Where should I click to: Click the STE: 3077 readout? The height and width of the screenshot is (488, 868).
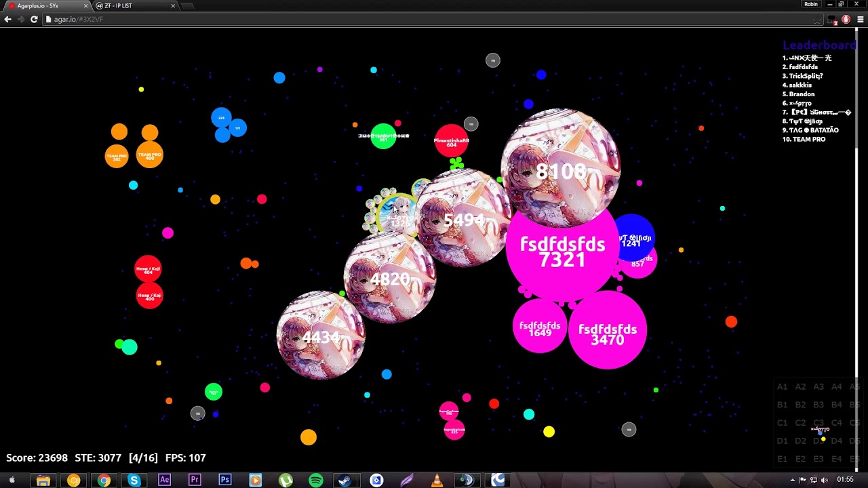[x=98, y=458]
